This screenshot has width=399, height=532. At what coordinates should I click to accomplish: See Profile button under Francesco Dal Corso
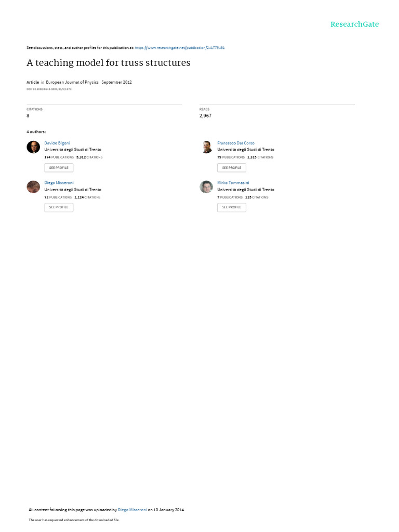click(x=232, y=168)
